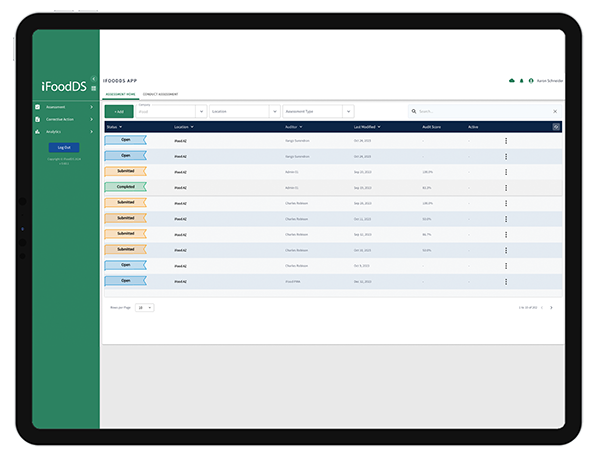The width and height of the screenshot is (600, 457).
Task: Click the Analytics chart icon in sidebar
Action: (x=38, y=132)
